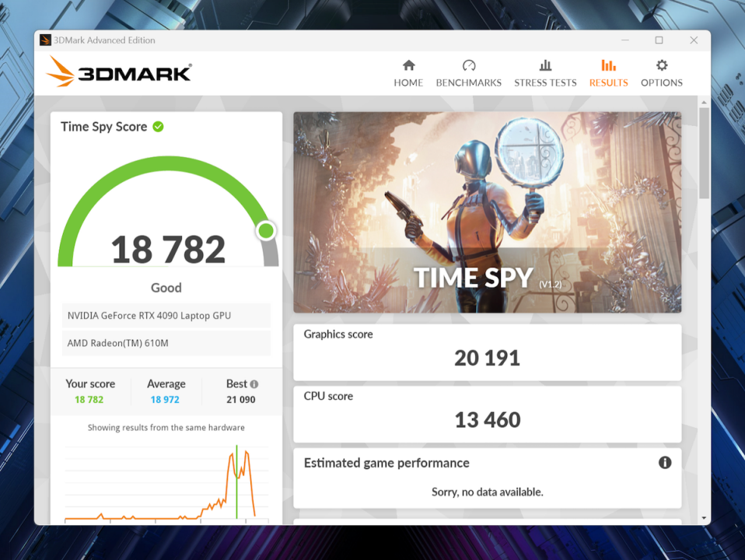Screen dimensions: 745x560
Task: Open the Options gear icon
Action: (661, 65)
